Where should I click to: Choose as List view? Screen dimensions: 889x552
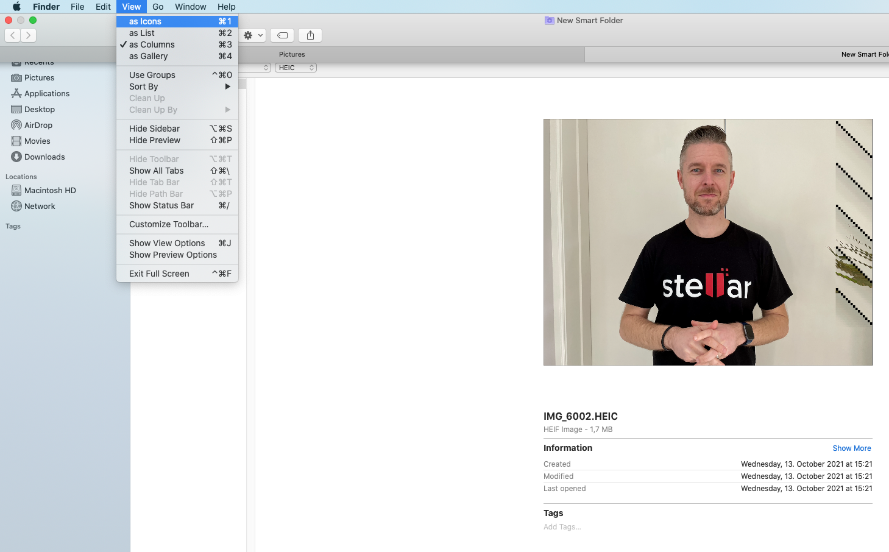177,33
